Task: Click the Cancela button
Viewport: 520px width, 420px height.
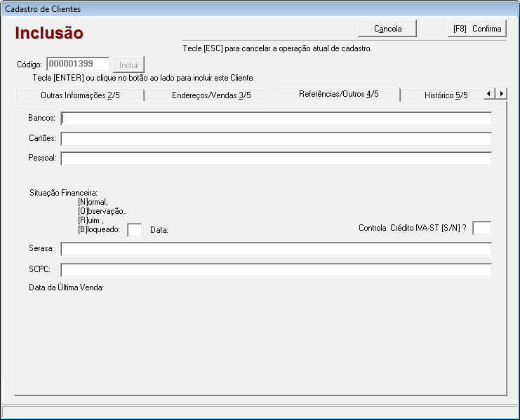Action: 387,29
